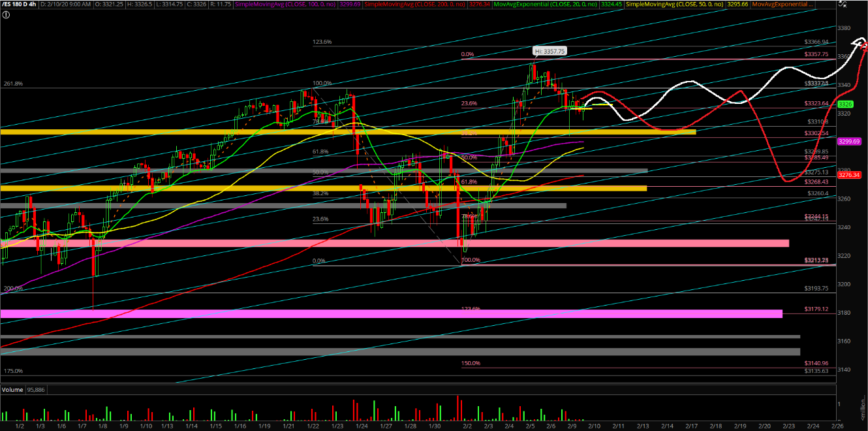Click the 1/2 date on time axis
The image size is (868, 431).
coord(20,425)
